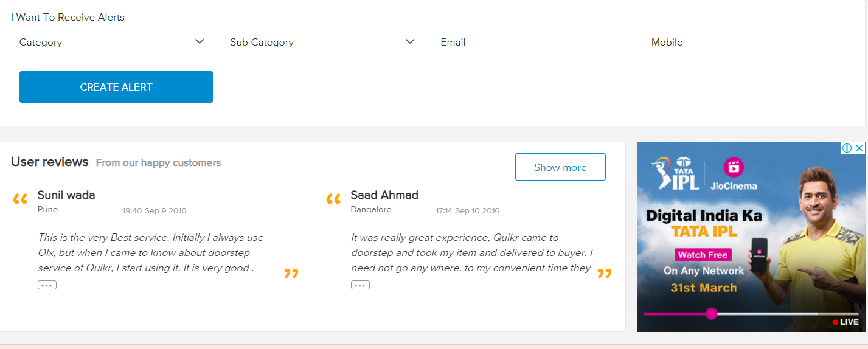Expand Sunil wada's review ellipsis button
The height and width of the screenshot is (349, 868).
tap(47, 285)
